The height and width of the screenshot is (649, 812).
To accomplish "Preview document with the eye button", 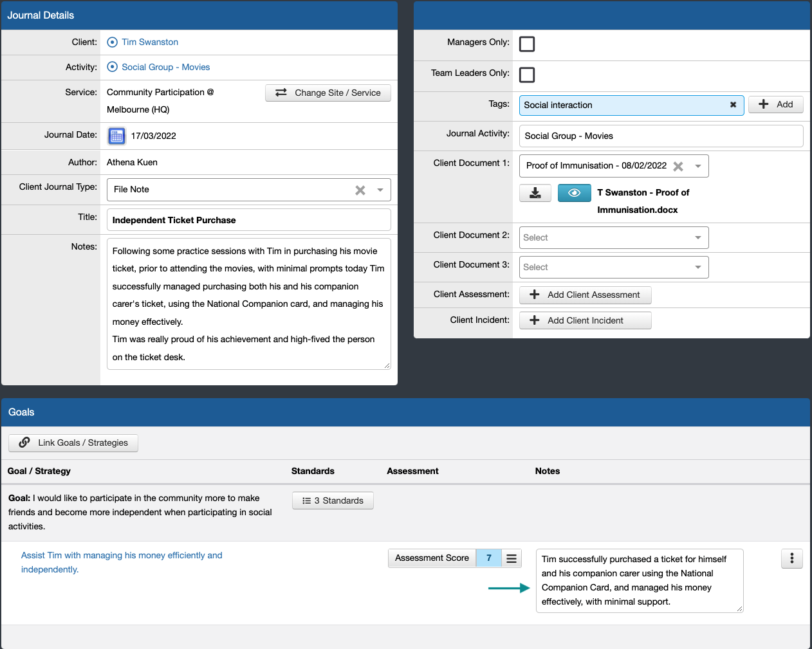I will tap(575, 192).
